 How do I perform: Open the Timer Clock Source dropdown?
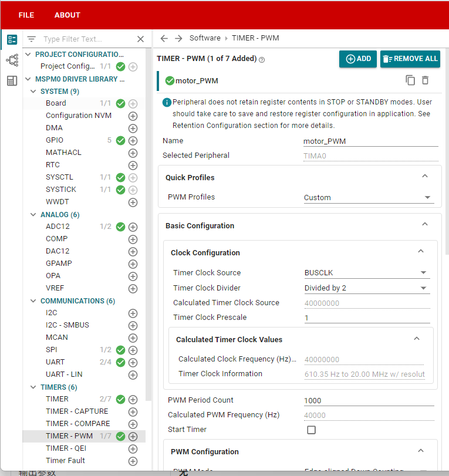367,272
